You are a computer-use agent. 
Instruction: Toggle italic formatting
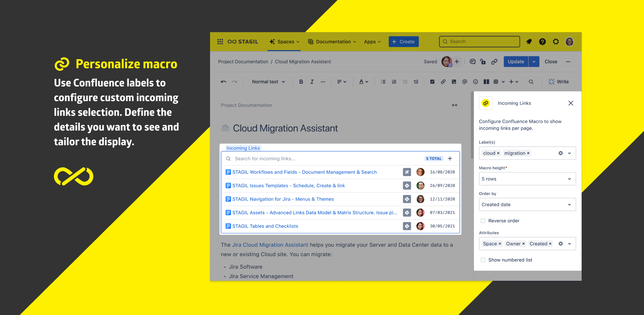pyautogui.click(x=312, y=82)
